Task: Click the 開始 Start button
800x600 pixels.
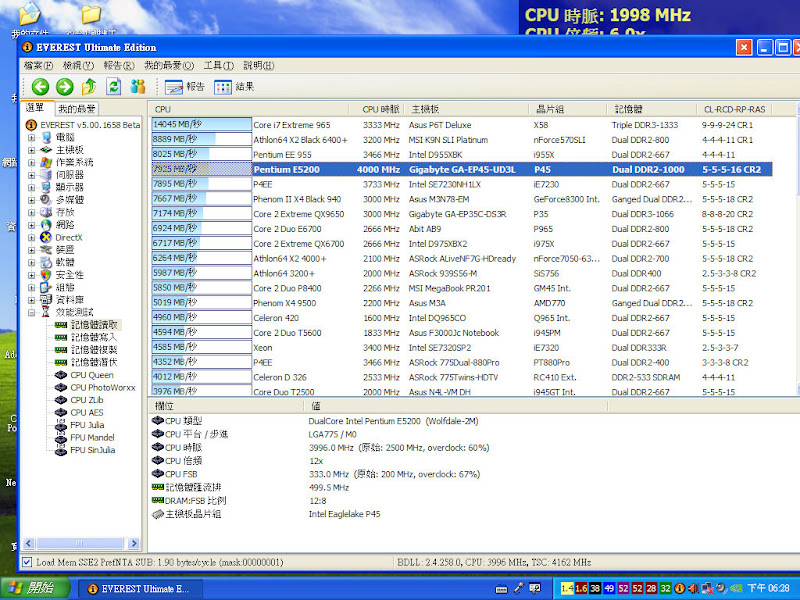Action: click(x=33, y=588)
